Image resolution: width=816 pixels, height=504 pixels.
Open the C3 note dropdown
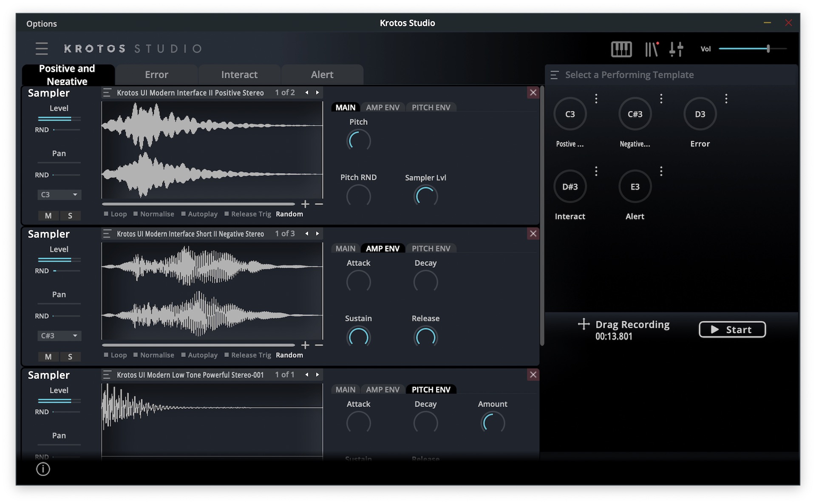coord(59,195)
